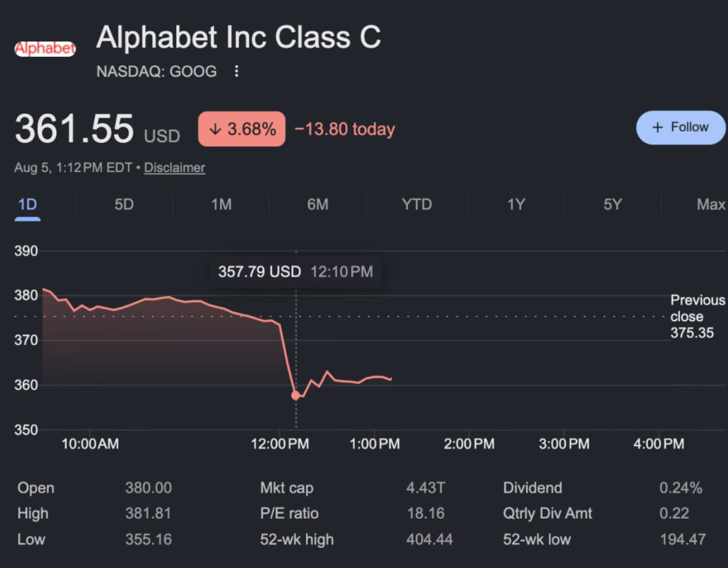The height and width of the screenshot is (568, 728).
Task: Select the 6M time range tab
Action: tap(318, 204)
